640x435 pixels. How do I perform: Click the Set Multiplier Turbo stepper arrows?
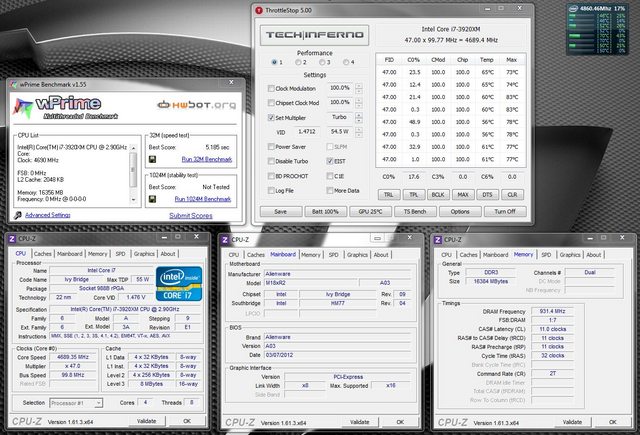[359, 118]
